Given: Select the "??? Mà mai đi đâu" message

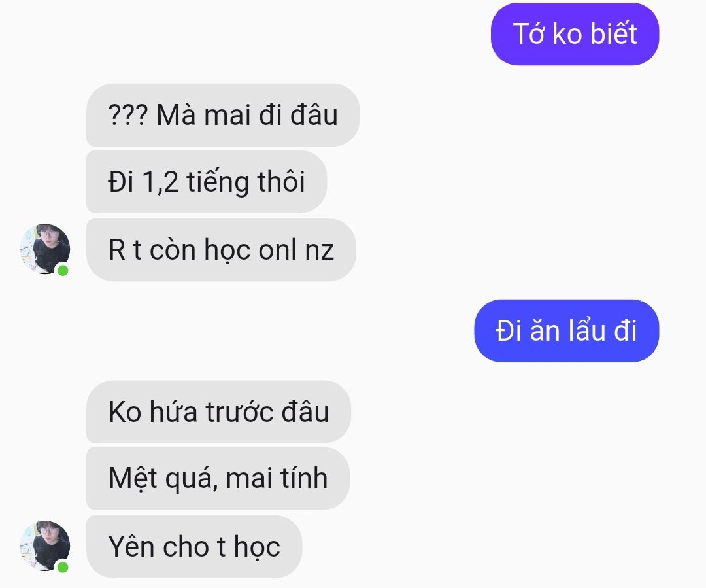Looking at the screenshot, I should tap(223, 115).
